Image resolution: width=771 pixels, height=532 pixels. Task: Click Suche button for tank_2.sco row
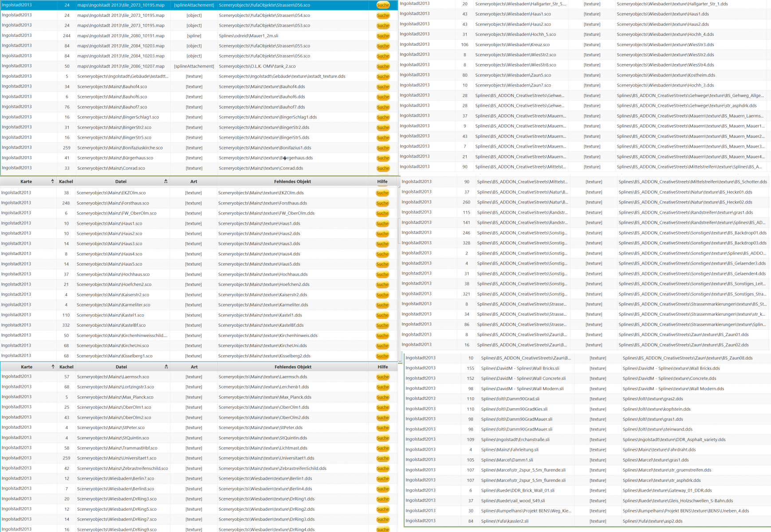tap(383, 66)
